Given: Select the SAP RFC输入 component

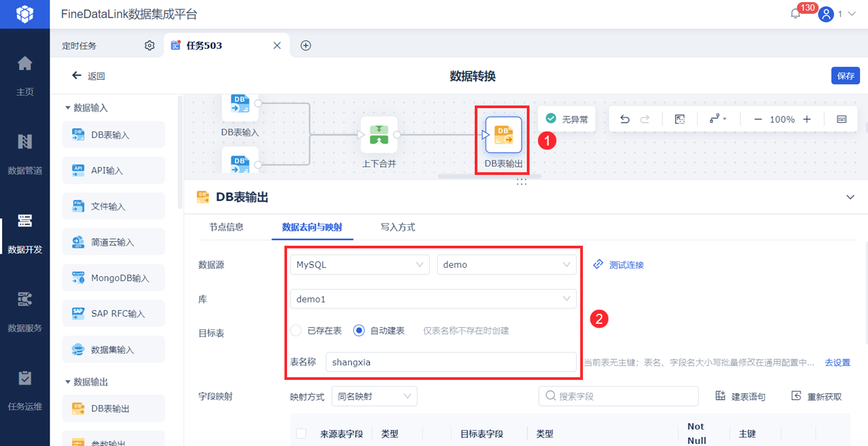Looking at the screenshot, I should coord(114,313).
